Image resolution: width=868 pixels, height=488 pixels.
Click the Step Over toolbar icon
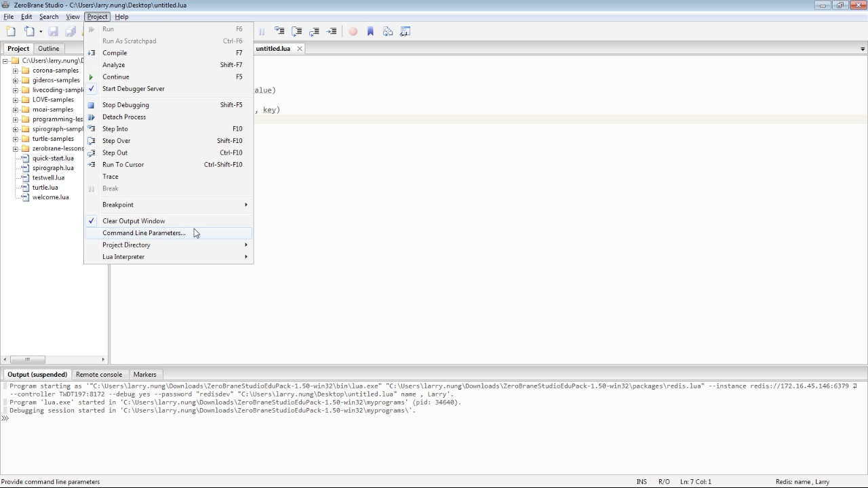tap(297, 31)
